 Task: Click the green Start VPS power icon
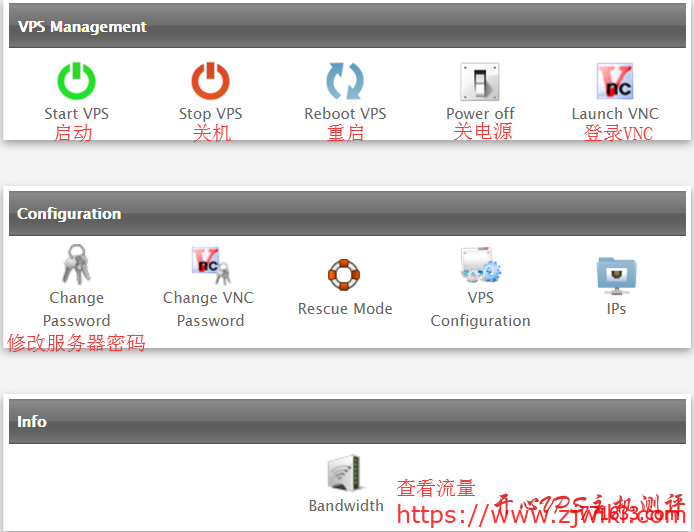click(x=77, y=81)
